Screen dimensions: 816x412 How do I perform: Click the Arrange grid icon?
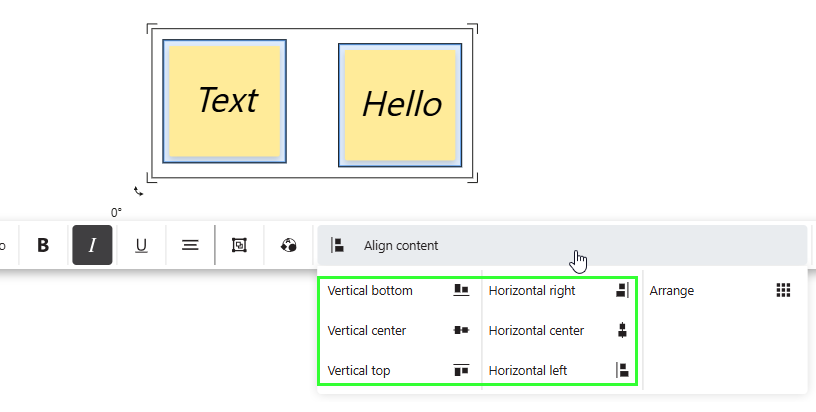point(784,290)
